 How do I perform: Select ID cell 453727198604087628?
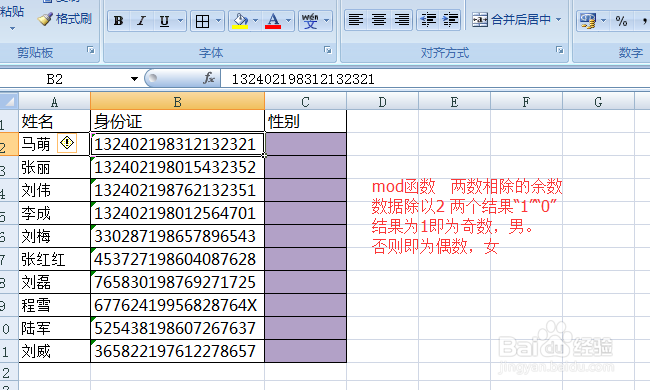[x=177, y=259]
